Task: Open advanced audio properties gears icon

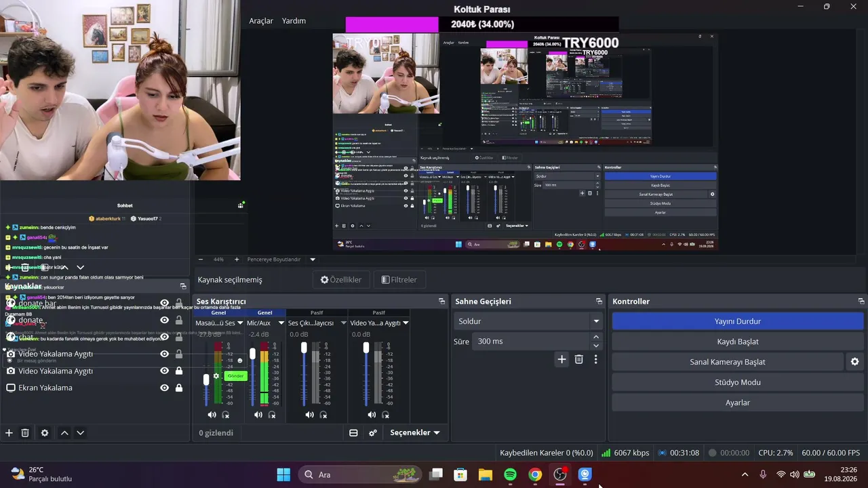Action: coord(373,432)
